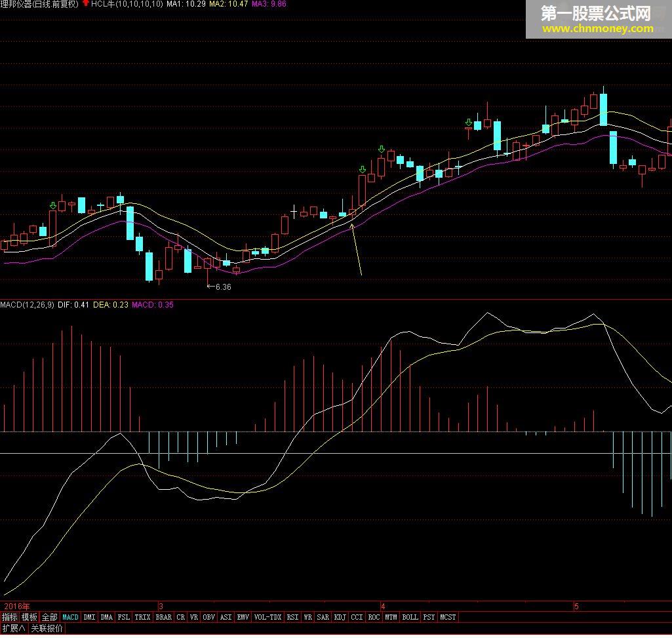Select the VOL-TDX volume indicator
The image size is (672, 638).
tap(268, 617)
